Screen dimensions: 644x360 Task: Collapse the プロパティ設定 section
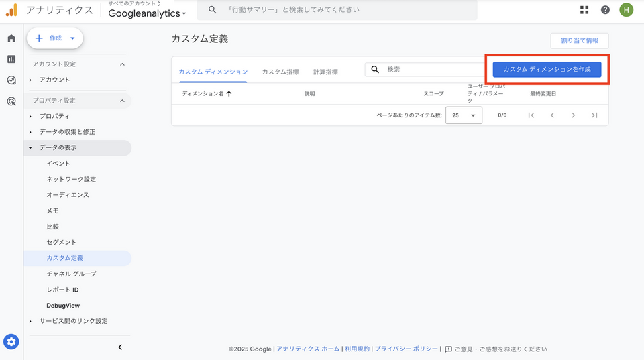pos(122,101)
